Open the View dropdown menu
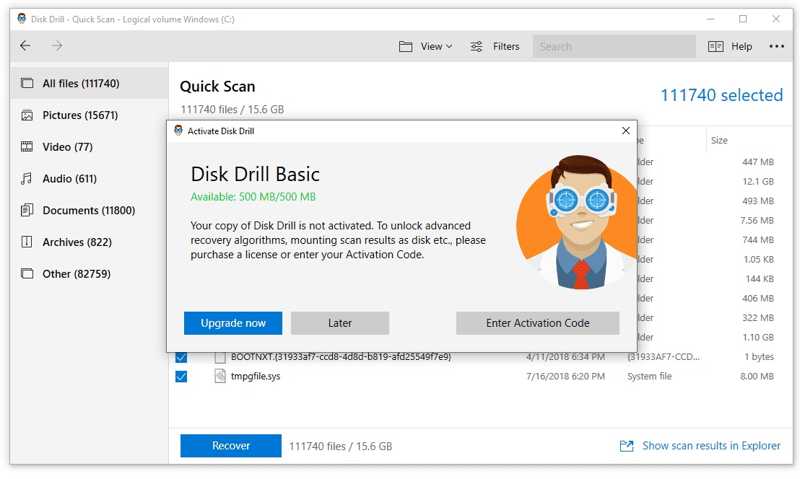800x479 pixels. [426, 46]
